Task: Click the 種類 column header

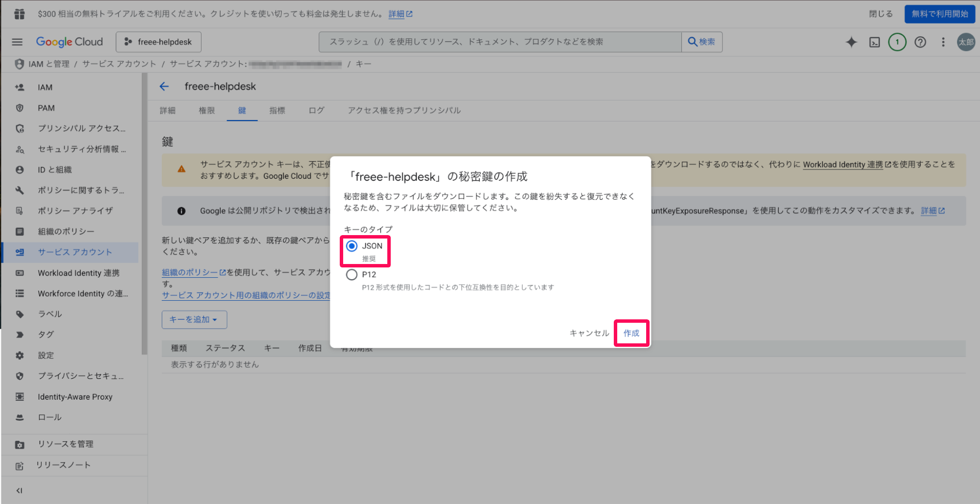Action: 179,348
